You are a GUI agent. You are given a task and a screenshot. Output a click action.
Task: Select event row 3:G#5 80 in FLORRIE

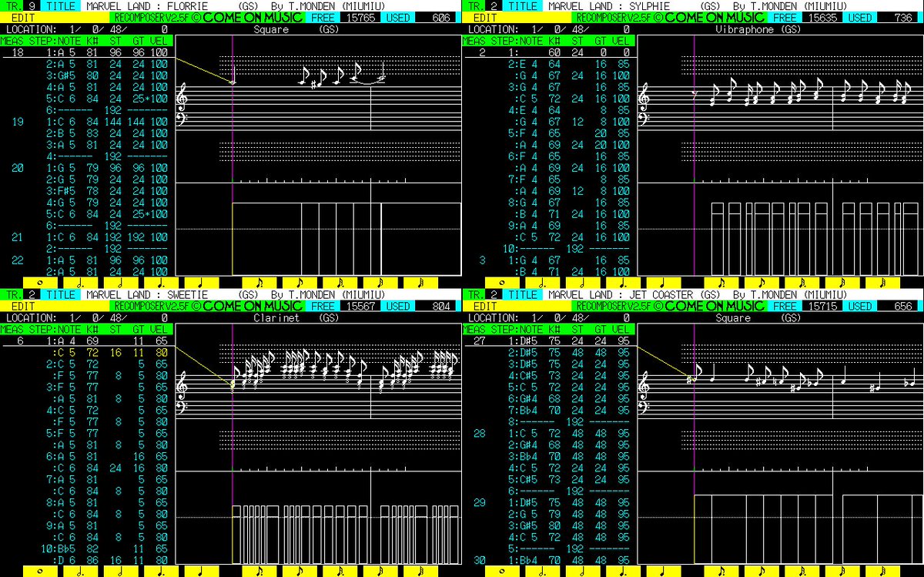(x=107, y=75)
